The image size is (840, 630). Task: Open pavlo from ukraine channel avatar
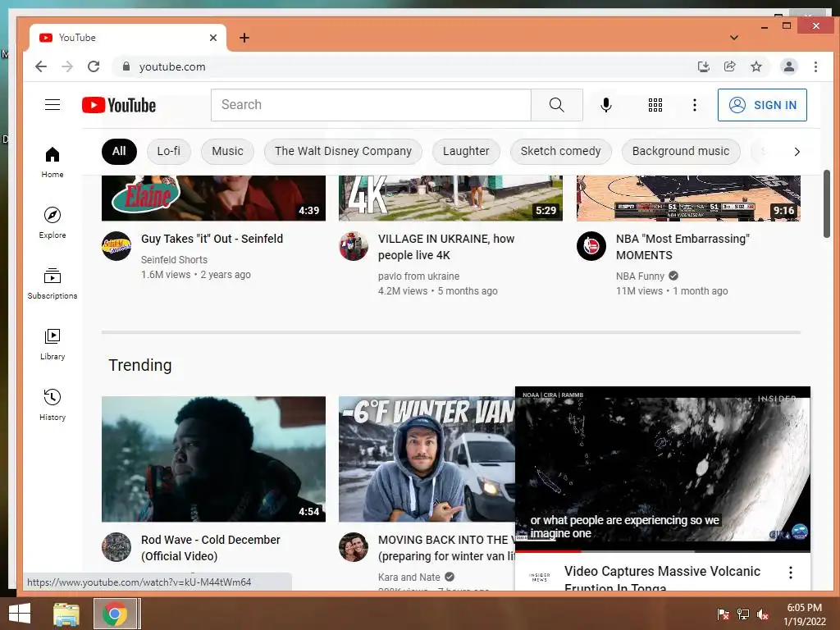coord(354,246)
